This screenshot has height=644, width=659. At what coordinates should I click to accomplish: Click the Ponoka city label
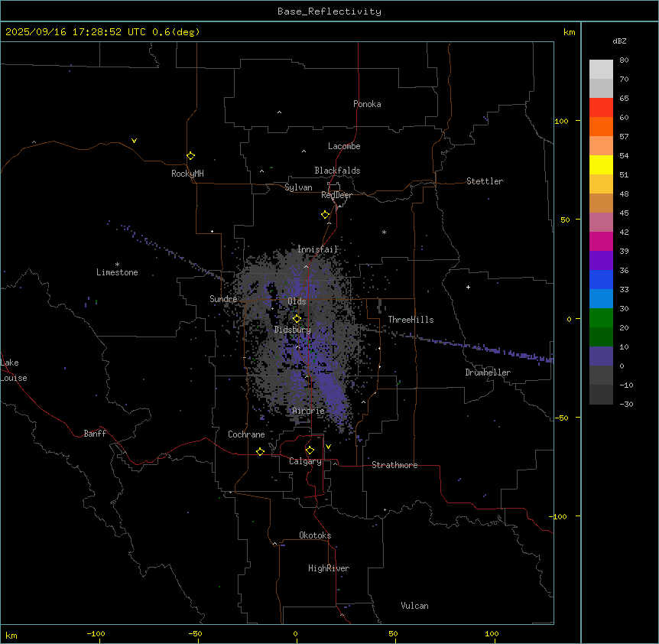click(367, 104)
